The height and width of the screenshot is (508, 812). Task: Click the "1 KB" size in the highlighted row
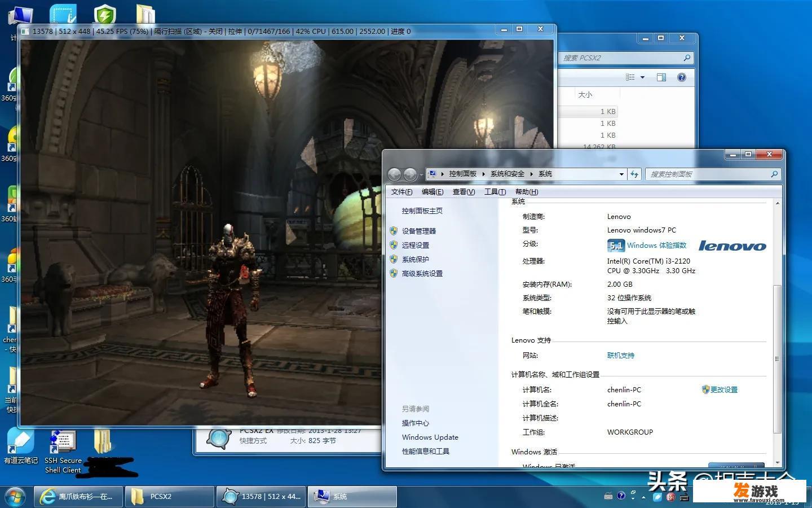(608, 112)
